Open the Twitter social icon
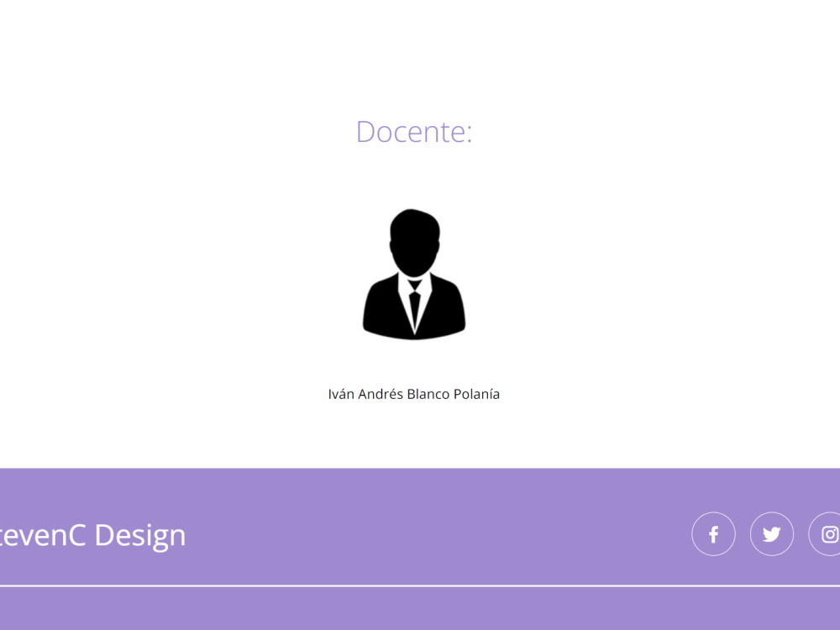 point(771,534)
